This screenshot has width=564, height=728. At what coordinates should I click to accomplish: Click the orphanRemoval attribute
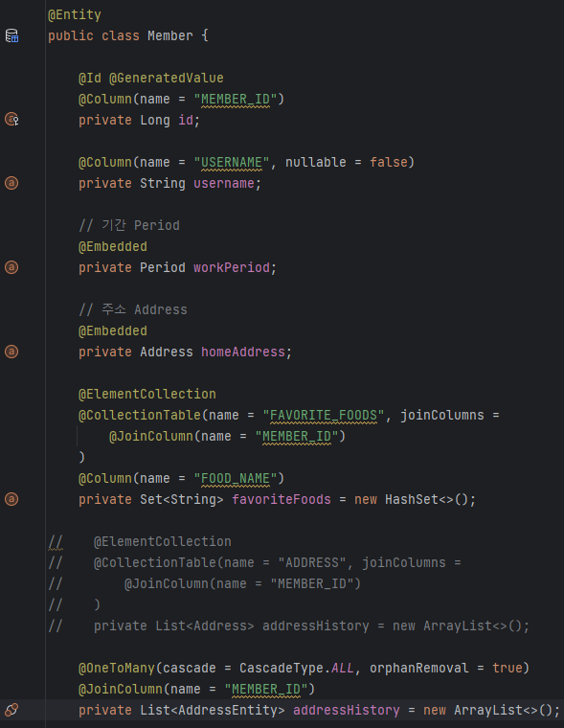click(418, 668)
